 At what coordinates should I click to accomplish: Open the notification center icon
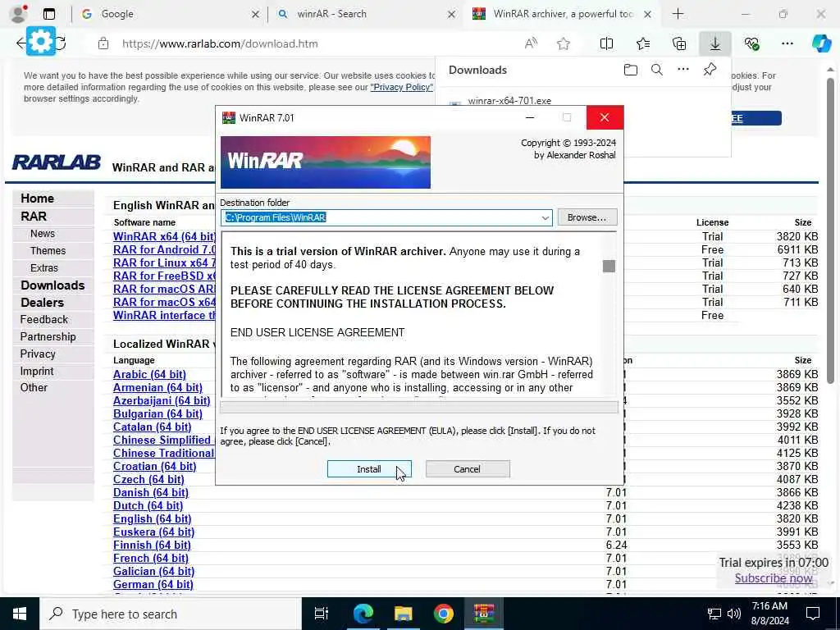[x=813, y=614]
